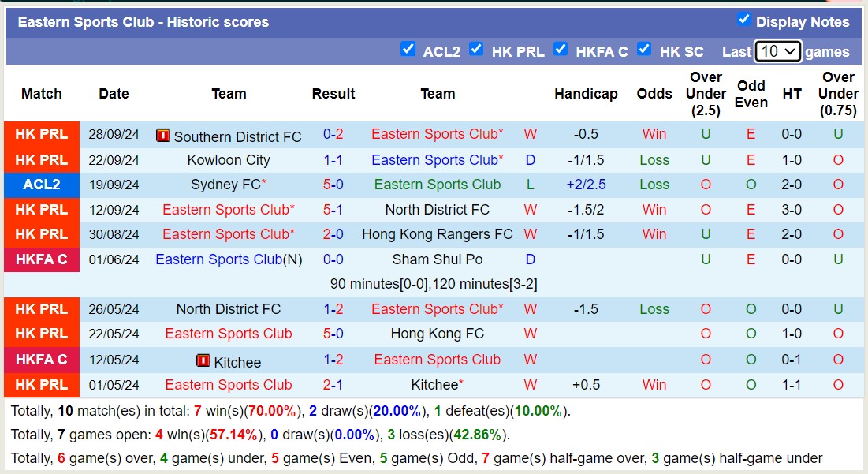Toggle the Display Notes checkbox

tap(743, 20)
